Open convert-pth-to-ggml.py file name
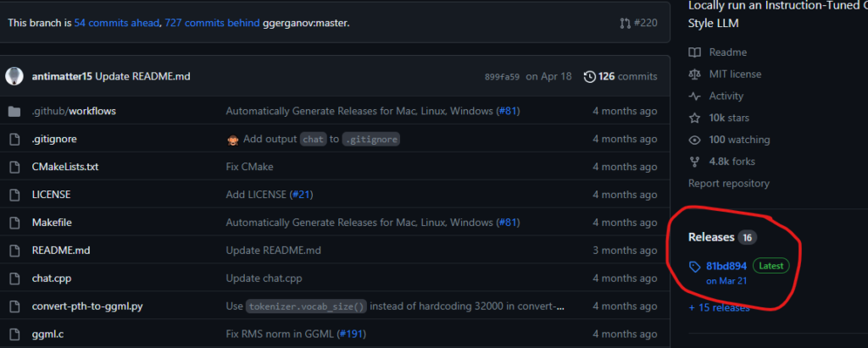 click(87, 306)
